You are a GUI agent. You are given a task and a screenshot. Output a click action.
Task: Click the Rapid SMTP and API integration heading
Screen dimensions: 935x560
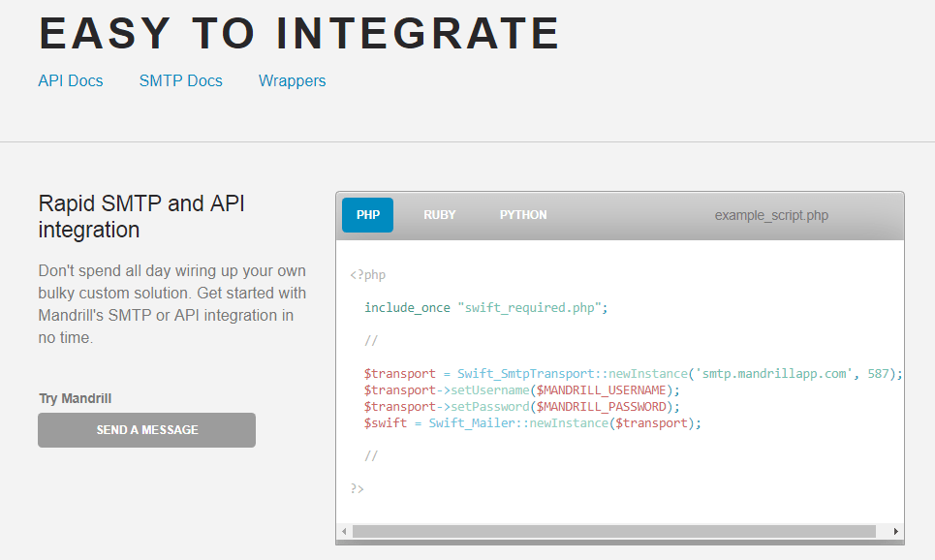coord(141,216)
